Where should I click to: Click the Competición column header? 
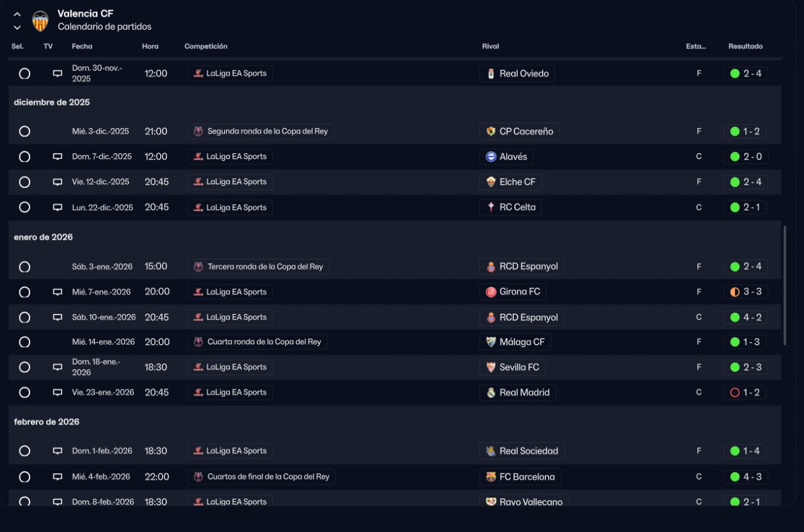point(205,46)
